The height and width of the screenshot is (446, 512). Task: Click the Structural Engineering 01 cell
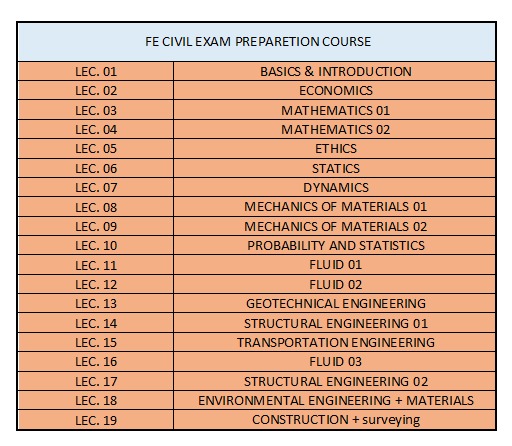[x=334, y=323]
